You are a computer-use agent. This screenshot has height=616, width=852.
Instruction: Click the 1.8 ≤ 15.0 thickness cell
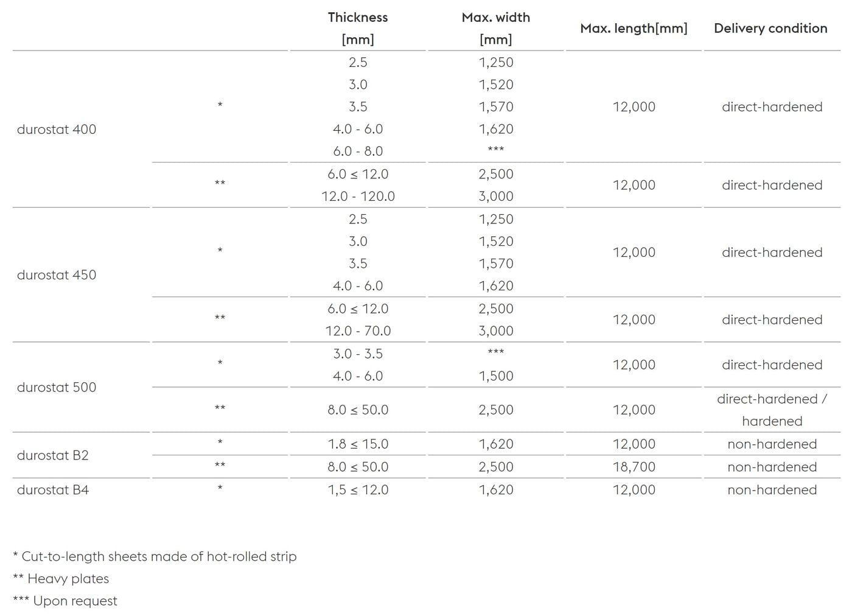tap(358, 444)
